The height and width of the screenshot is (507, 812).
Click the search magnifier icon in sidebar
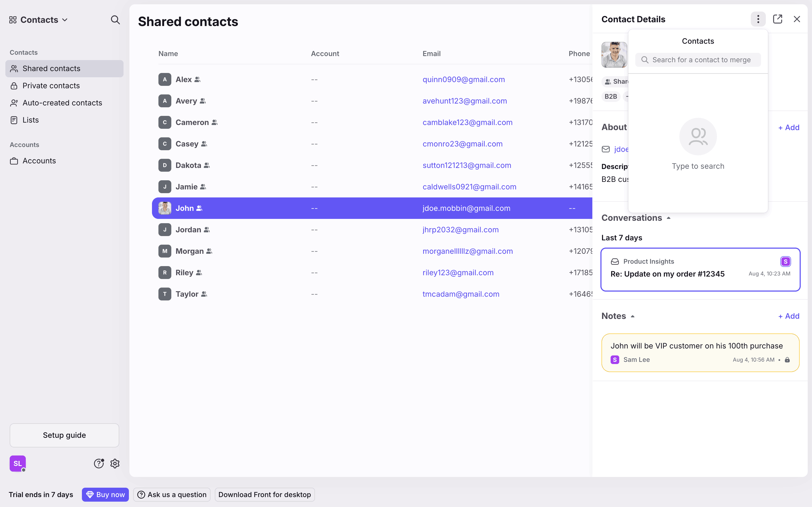coord(115,20)
